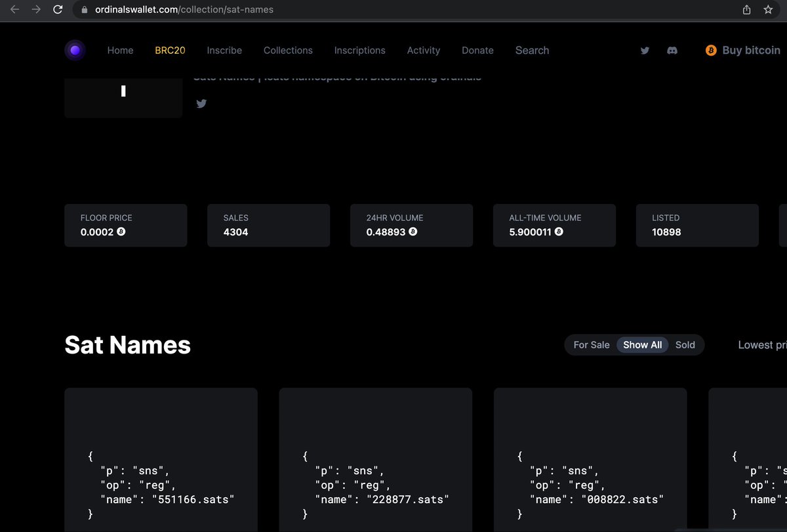Open the BRC20 nav item
The width and height of the screenshot is (787, 532).
(x=170, y=51)
